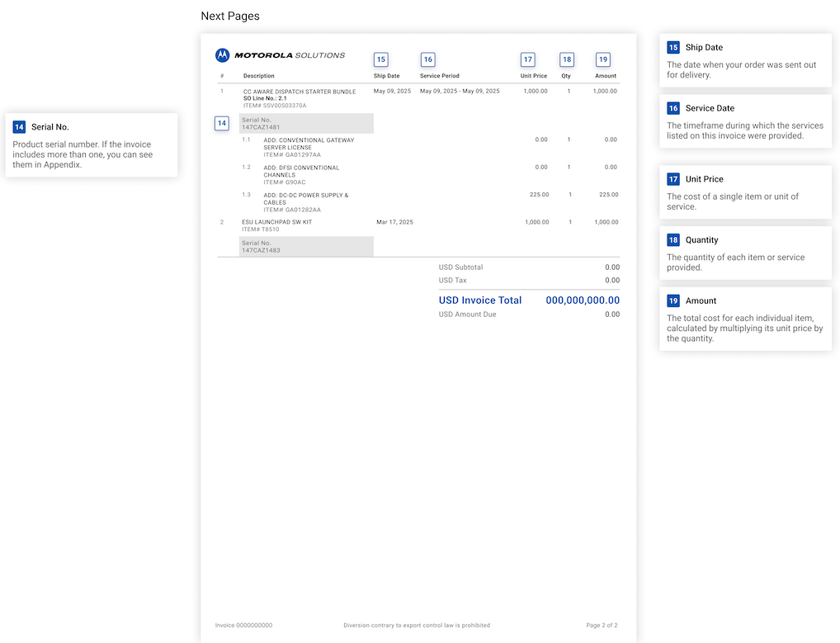The width and height of the screenshot is (840, 643).
Task: Click the Product serial number description text
Action: 83,154
